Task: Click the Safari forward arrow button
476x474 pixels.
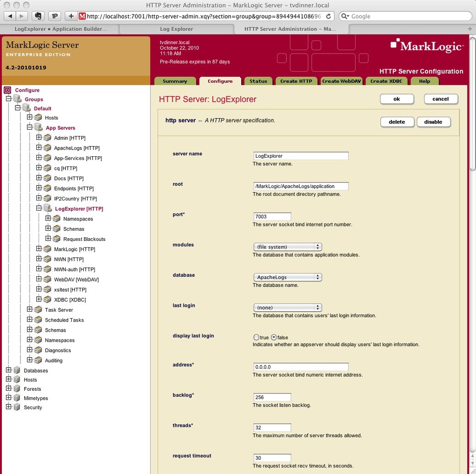Action: tap(21, 16)
